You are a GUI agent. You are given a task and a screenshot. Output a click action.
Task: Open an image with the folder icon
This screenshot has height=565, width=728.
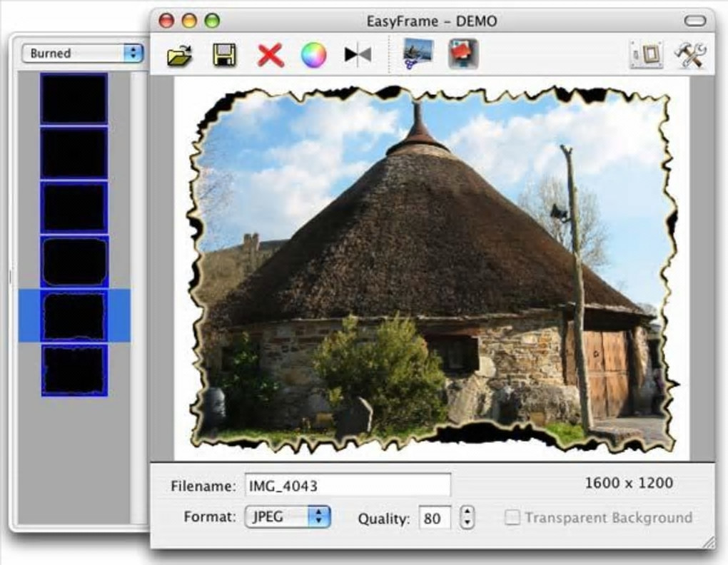click(180, 55)
